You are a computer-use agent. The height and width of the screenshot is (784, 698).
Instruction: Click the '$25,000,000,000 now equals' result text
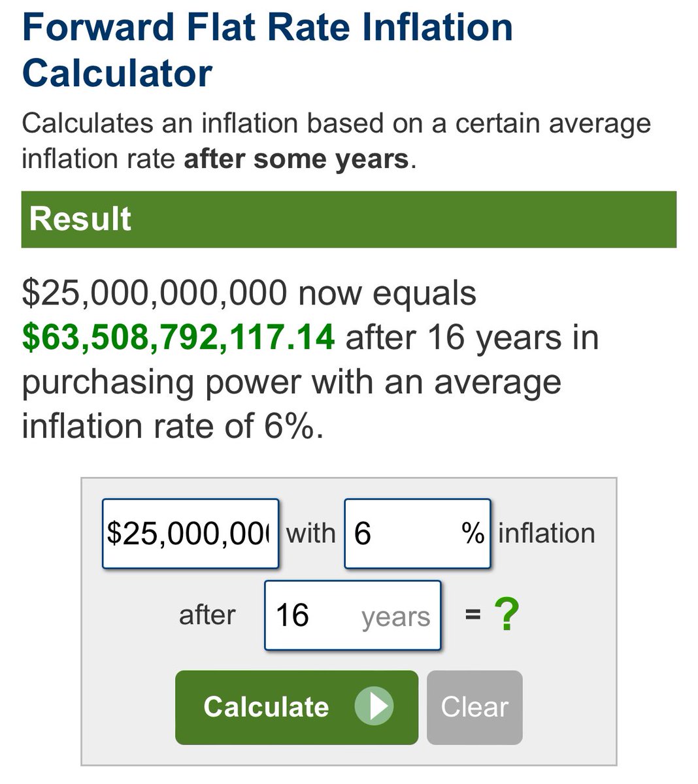point(249,293)
